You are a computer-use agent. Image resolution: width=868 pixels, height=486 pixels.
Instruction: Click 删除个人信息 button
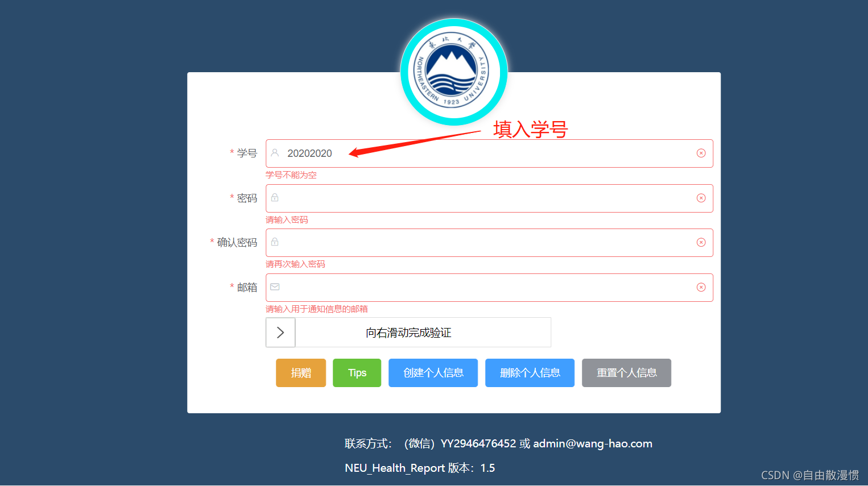point(530,373)
